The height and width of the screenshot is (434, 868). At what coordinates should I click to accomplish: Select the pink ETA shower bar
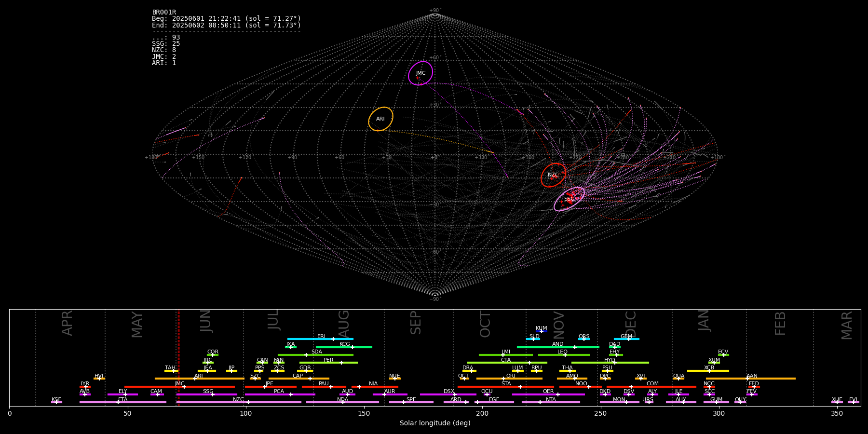tap(123, 402)
